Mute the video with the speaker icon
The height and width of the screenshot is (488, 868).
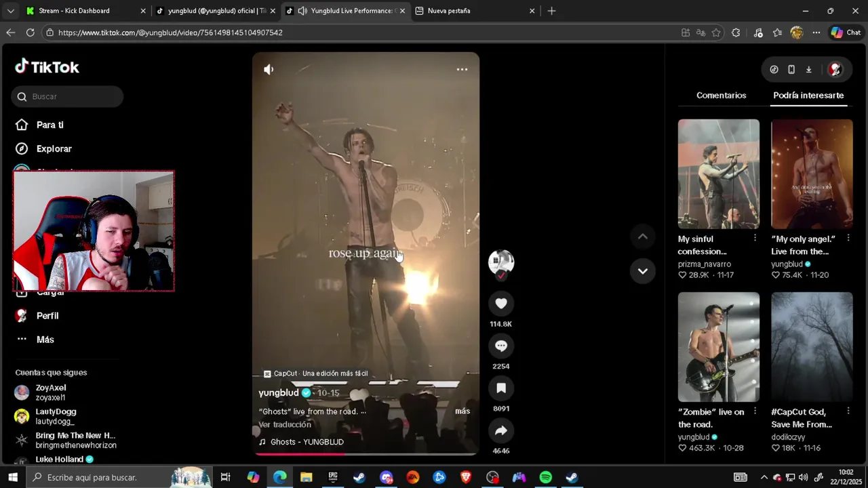[x=269, y=69]
